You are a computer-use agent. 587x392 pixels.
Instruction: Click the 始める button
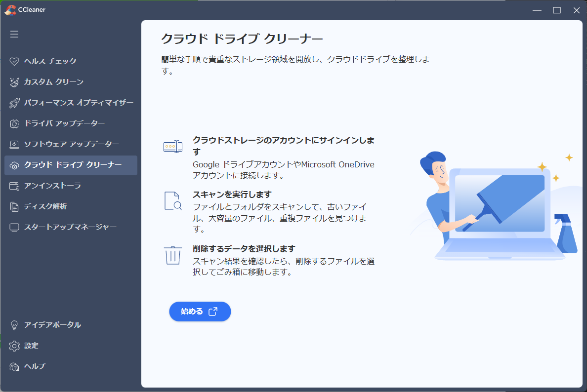(x=200, y=312)
